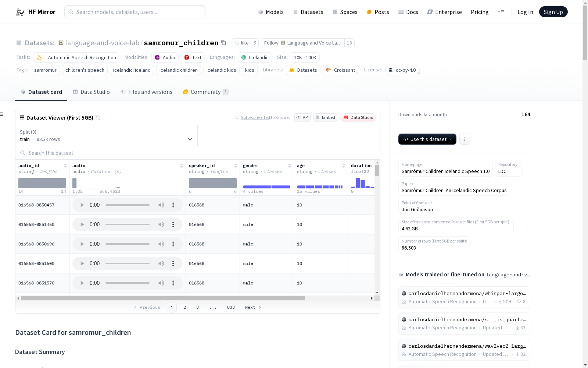Mute audio in row 016568-0851570
This screenshot has width=588, height=368.
(161, 283)
